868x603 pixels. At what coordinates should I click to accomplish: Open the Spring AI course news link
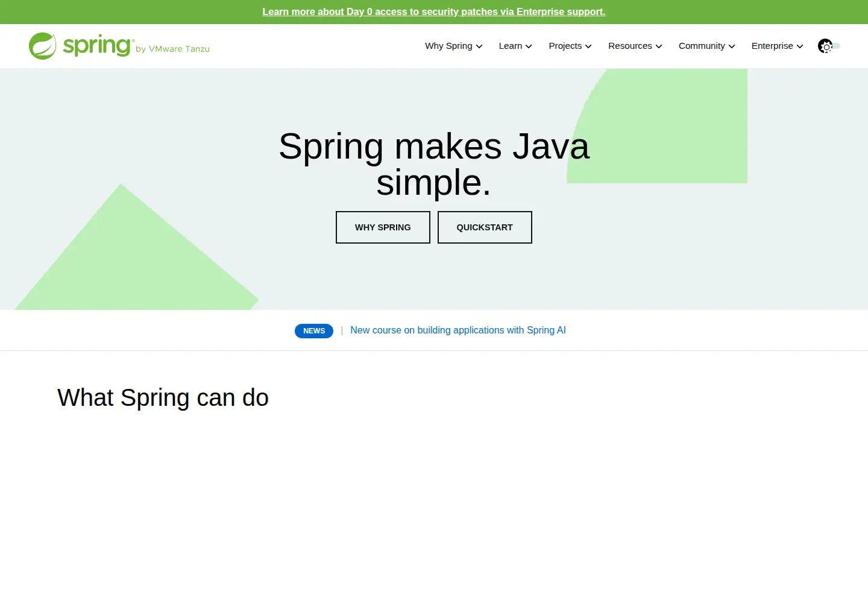[458, 330]
